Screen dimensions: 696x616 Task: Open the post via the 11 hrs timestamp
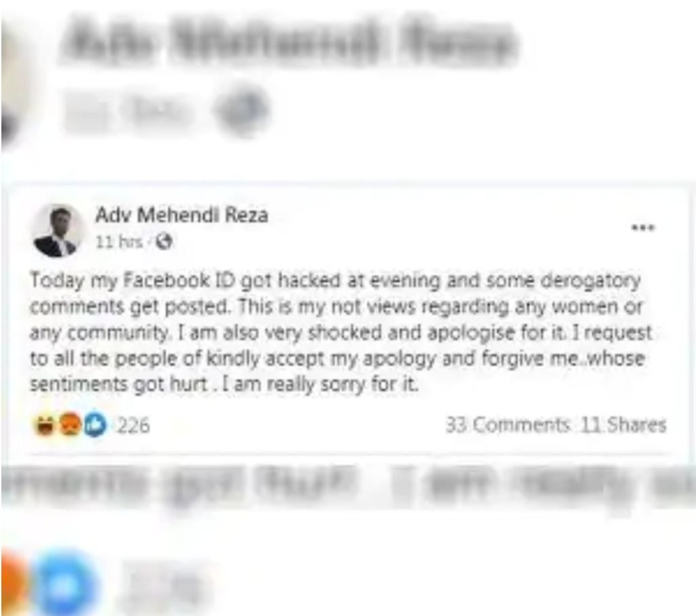tap(119, 242)
